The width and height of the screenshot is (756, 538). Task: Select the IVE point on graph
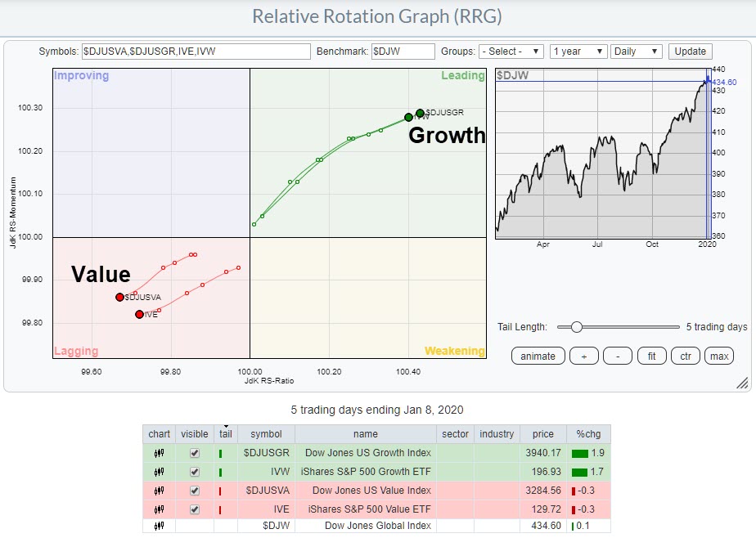point(139,315)
